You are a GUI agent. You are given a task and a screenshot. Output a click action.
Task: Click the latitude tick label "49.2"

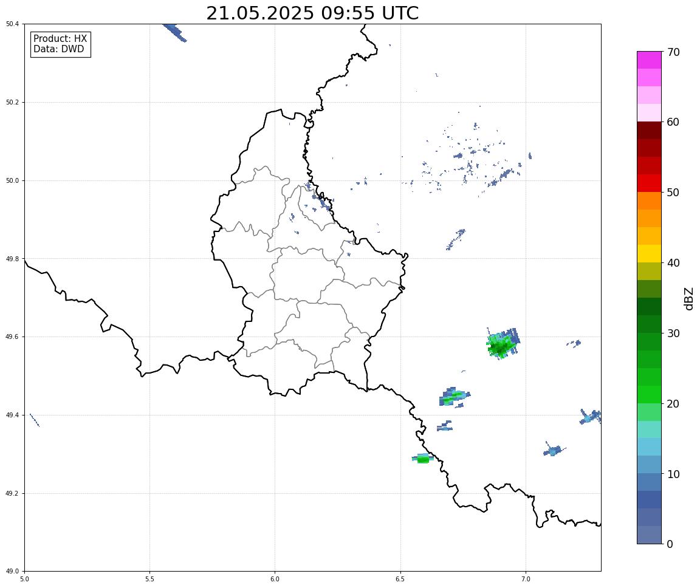(x=13, y=493)
